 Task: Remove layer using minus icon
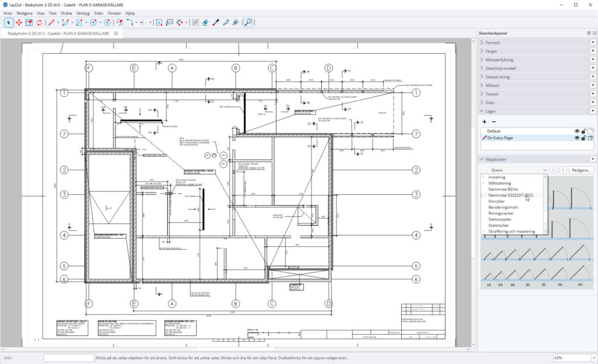[x=493, y=121]
